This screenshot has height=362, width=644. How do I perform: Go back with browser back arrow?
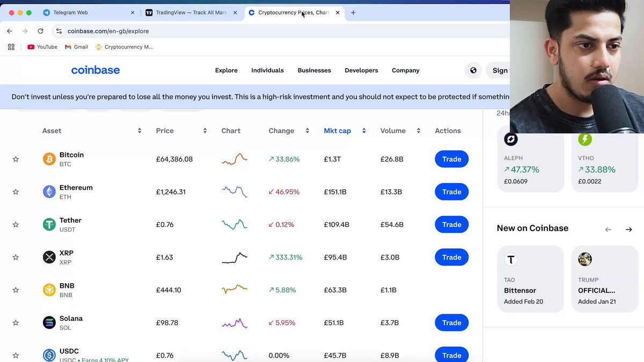click(x=10, y=31)
